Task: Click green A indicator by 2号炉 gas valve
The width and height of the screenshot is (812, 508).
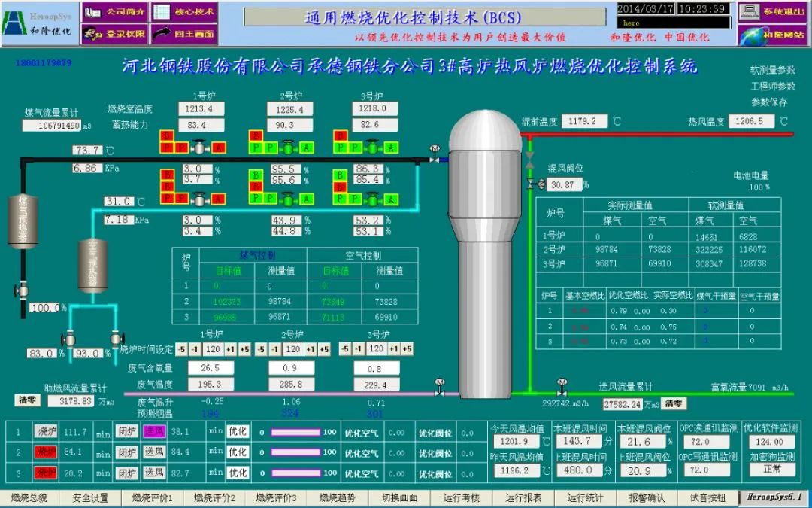Action: (x=307, y=148)
